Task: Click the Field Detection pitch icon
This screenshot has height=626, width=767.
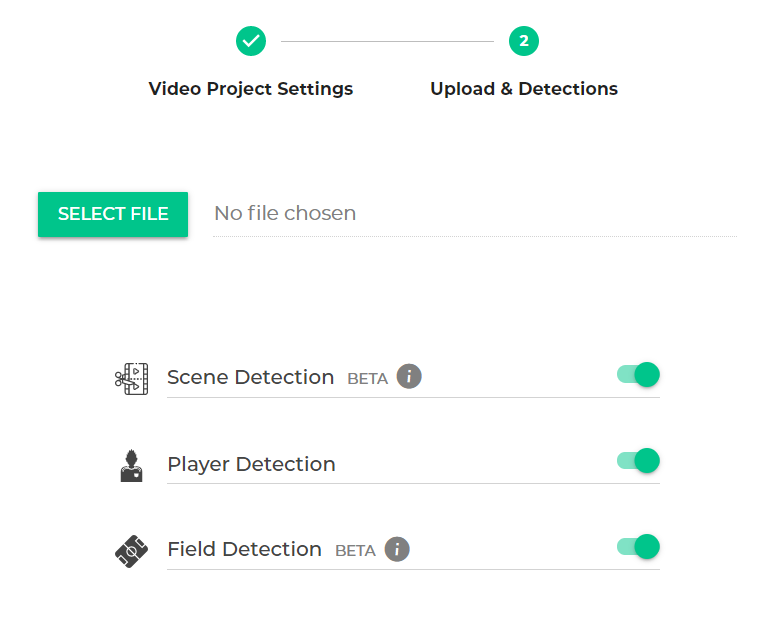Action: (132, 551)
